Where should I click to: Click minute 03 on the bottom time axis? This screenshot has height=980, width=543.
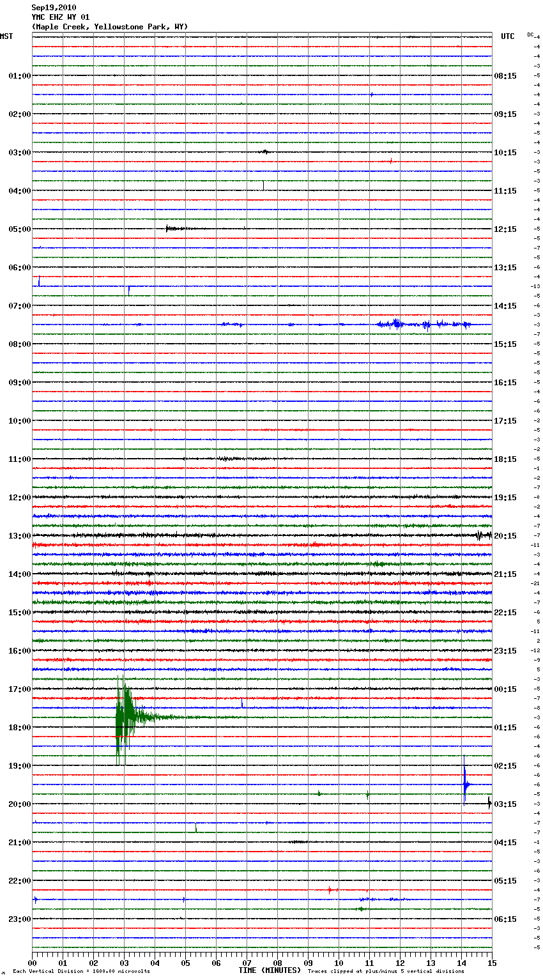pos(124,963)
